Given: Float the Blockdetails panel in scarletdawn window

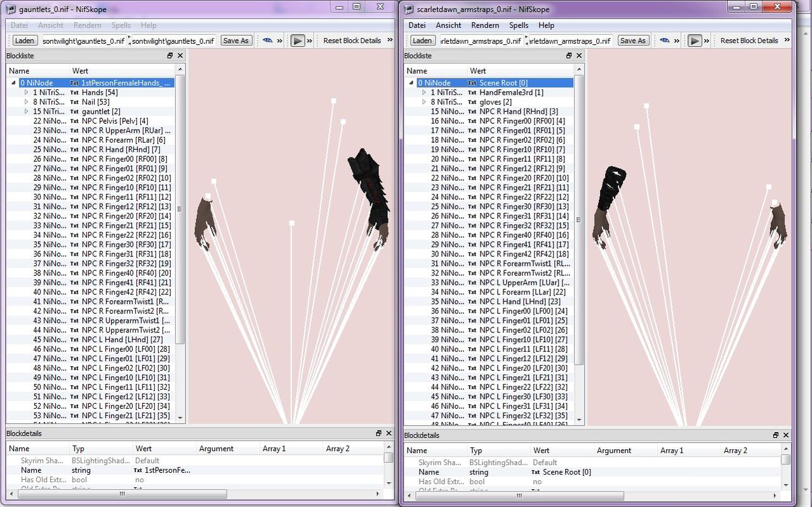Looking at the screenshot, I should point(775,435).
